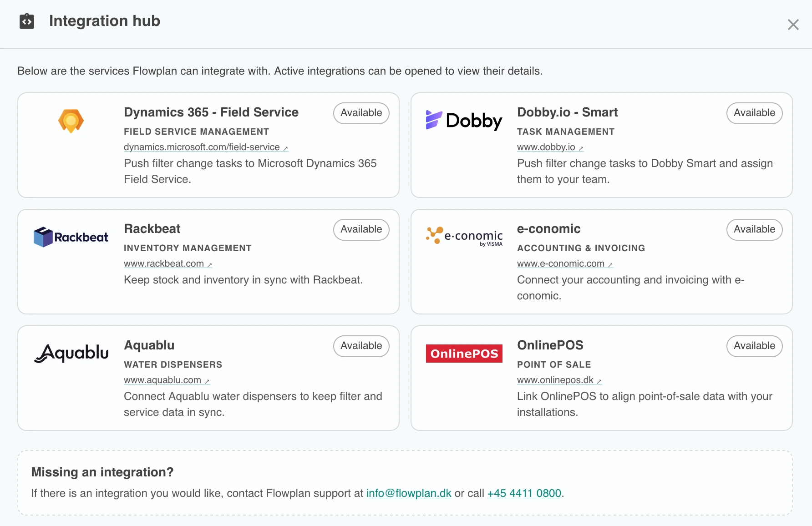Click the 'Link OnlinePOS to align' description
Screen dimensions: 812x526
pos(645,404)
